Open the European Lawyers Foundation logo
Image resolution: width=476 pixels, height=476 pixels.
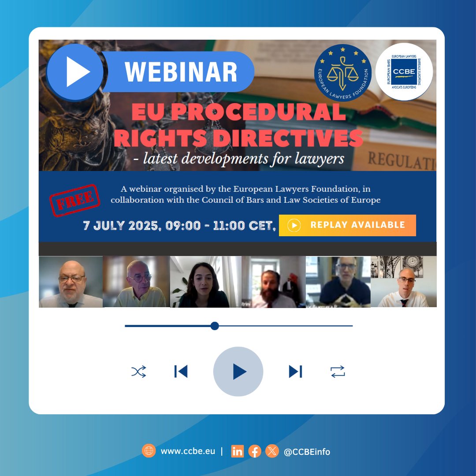tap(343, 73)
